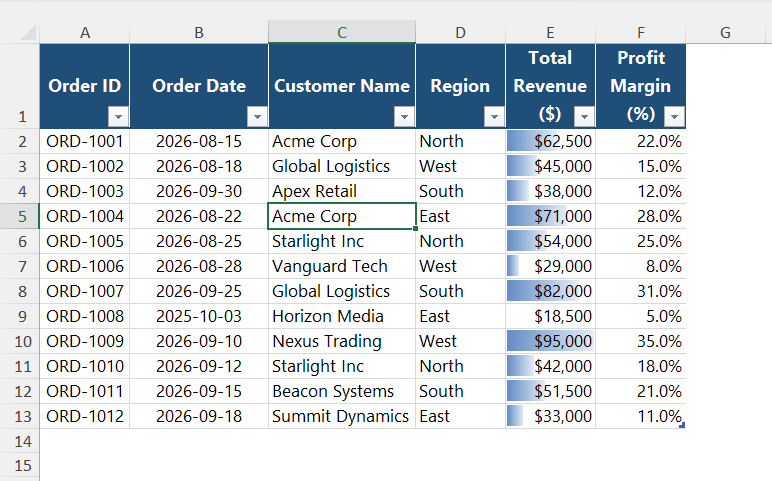Open the Customer Name filter dropdown
This screenshot has height=481, width=772.
tap(404, 117)
